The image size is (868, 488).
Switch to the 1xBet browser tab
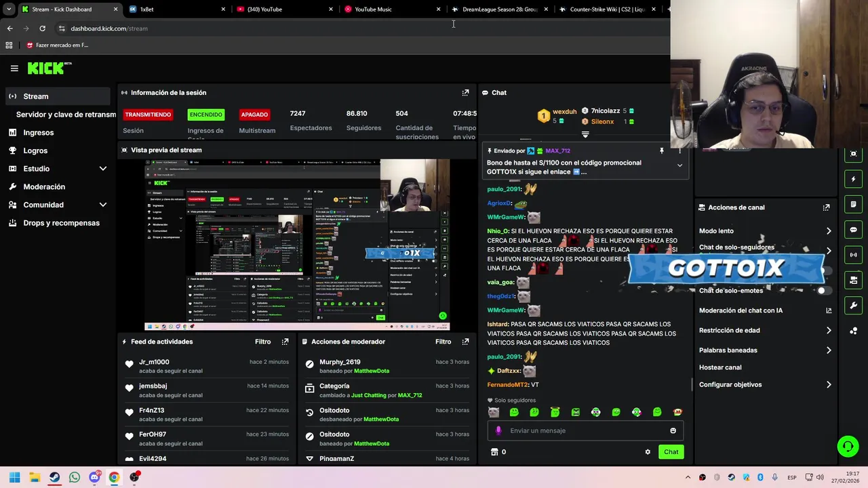pos(176,9)
